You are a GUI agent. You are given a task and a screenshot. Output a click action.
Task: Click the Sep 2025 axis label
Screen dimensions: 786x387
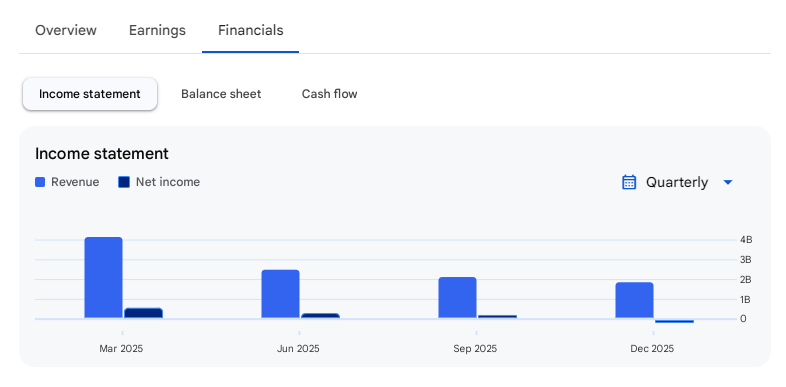click(475, 349)
